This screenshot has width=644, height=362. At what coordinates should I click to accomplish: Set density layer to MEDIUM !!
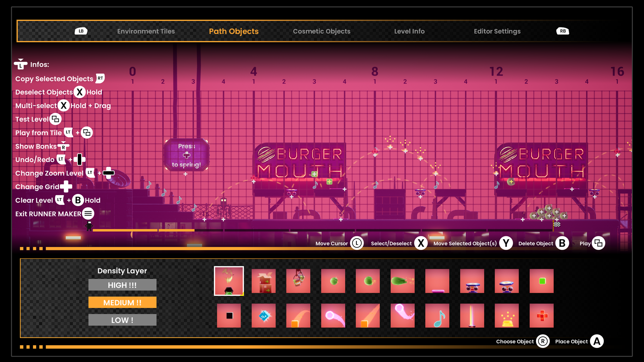click(122, 302)
